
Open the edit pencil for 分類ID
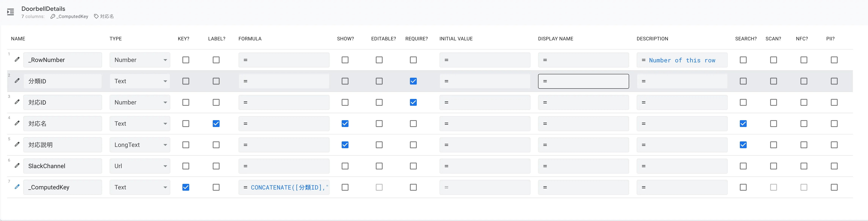pos(17,81)
